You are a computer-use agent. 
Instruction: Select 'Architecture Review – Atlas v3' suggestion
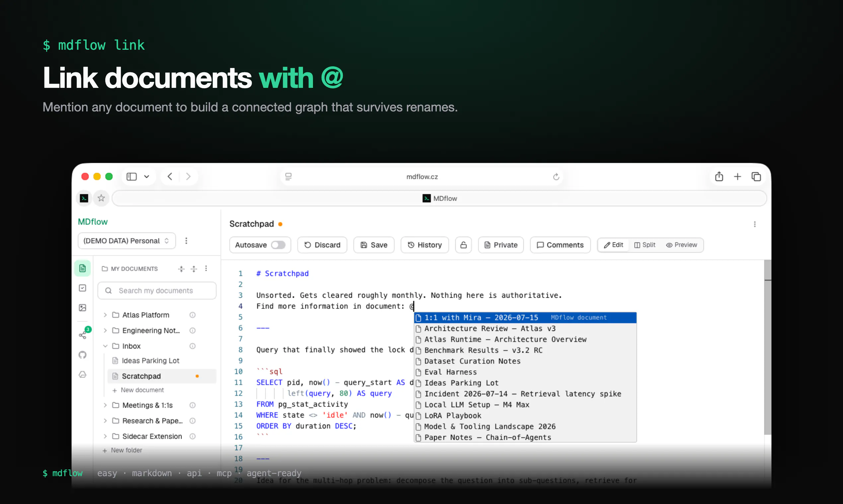(x=525, y=328)
